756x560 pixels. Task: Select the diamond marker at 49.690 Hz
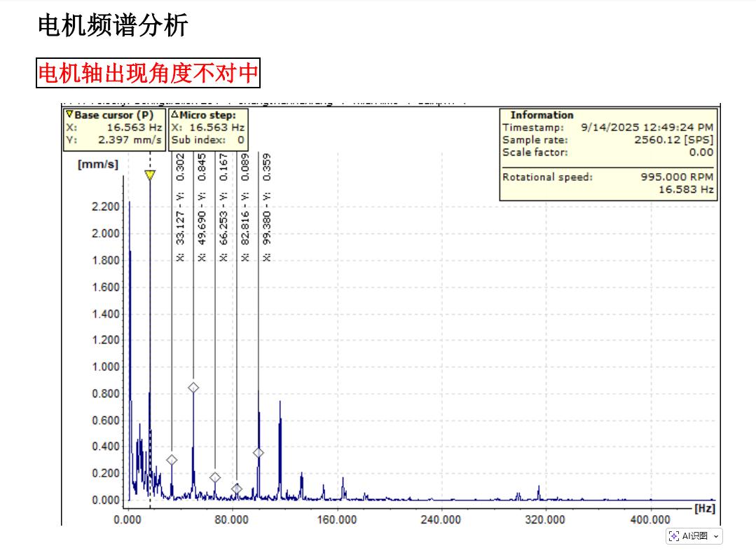point(193,388)
